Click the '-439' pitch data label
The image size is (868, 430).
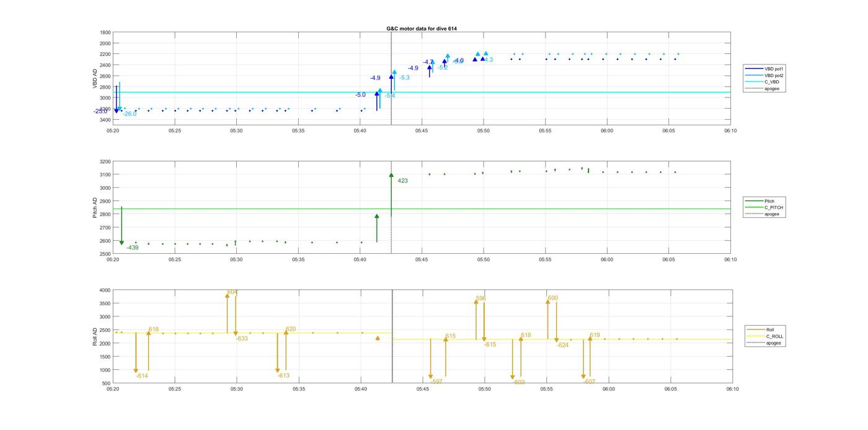pyautogui.click(x=132, y=248)
